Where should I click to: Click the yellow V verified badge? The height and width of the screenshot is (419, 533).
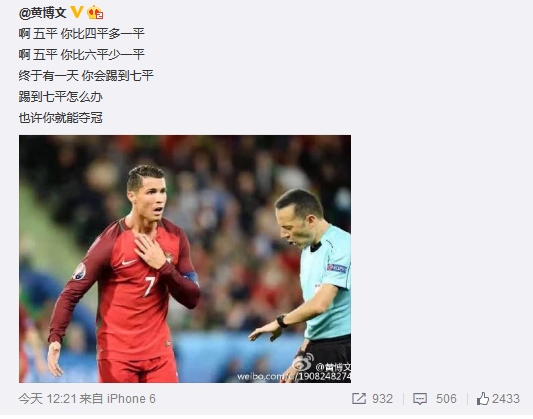77,12
